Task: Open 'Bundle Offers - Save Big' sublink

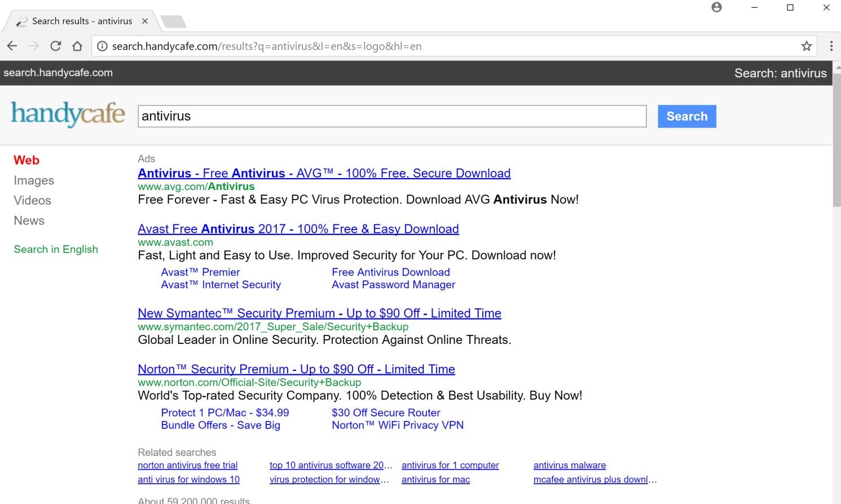Action: (221, 425)
